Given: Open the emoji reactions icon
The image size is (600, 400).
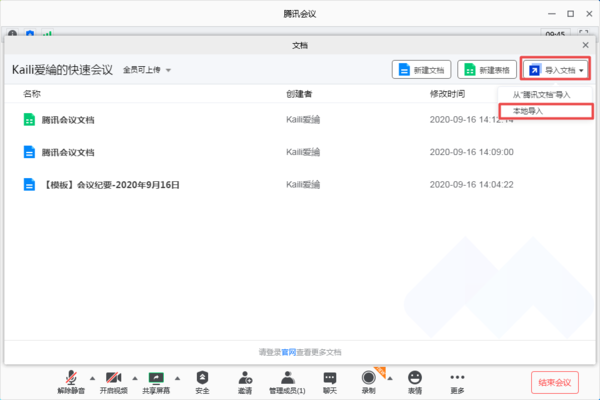Looking at the screenshot, I should coord(415,378).
